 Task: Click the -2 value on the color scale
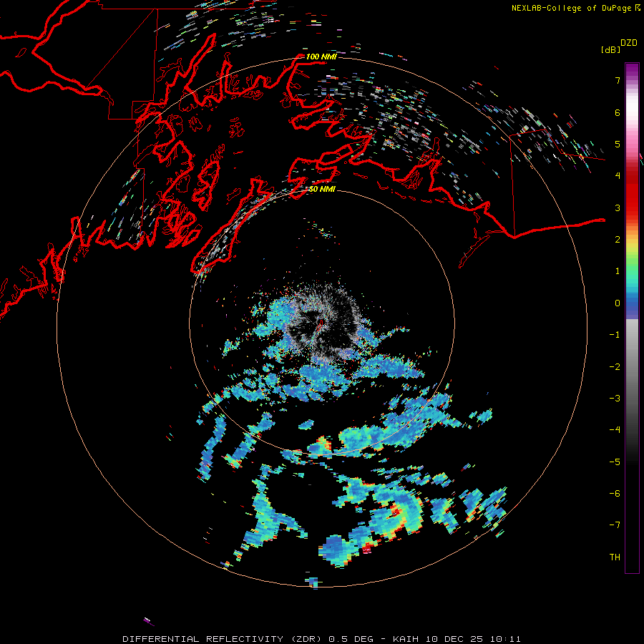pos(615,367)
